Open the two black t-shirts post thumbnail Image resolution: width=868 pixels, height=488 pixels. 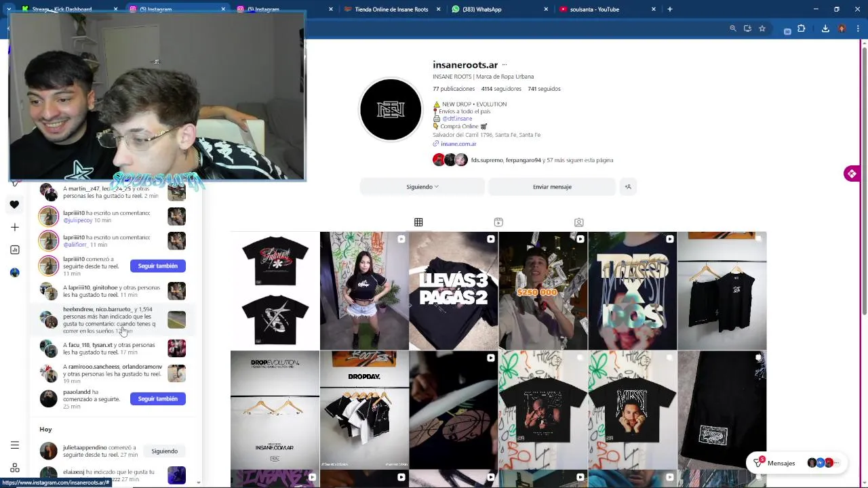275,291
